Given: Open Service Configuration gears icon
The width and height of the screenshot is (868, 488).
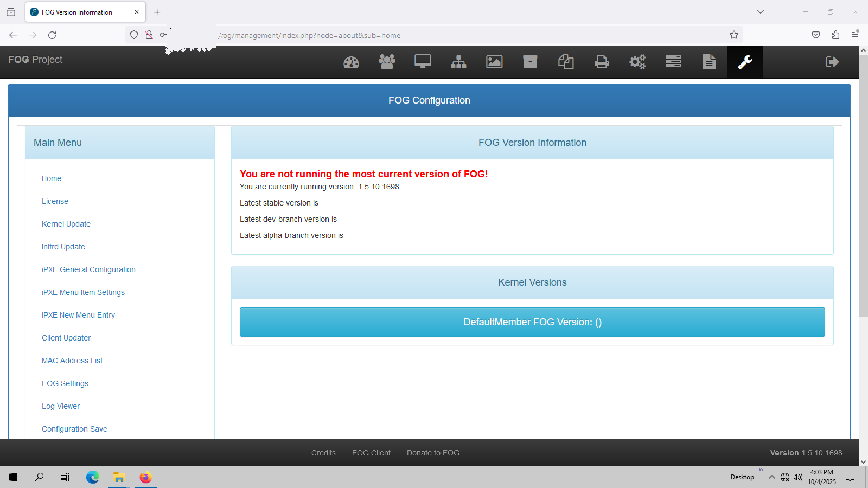Looking at the screenshot, I should [637, 62].
